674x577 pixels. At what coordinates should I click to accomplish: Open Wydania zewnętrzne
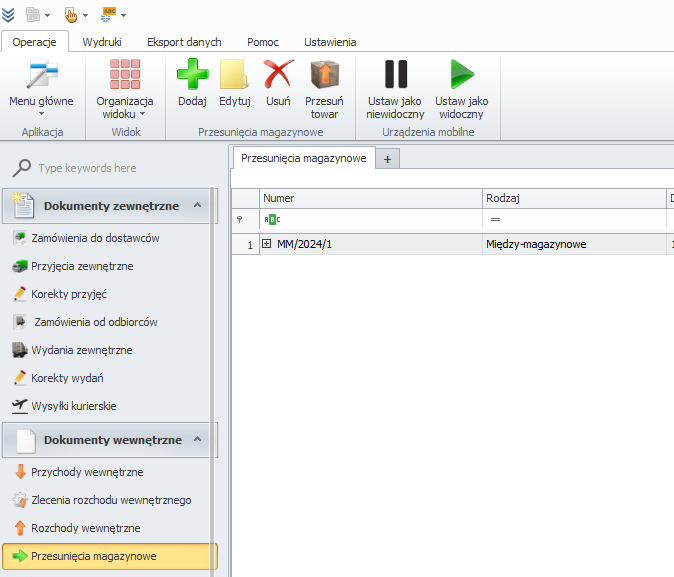coord(82,350)
